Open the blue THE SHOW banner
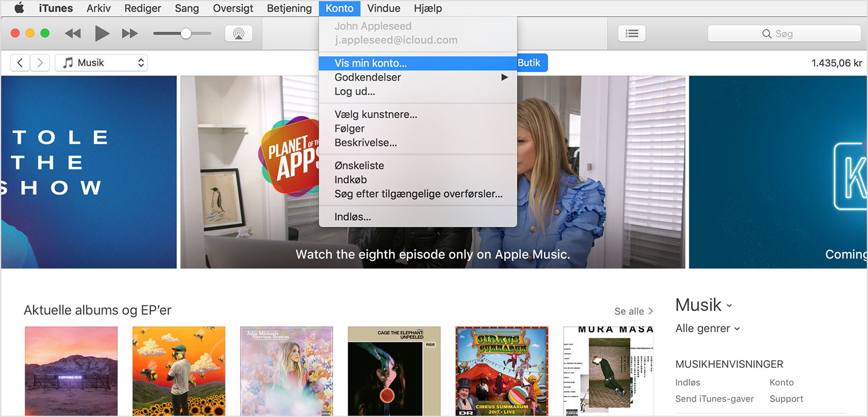The height and width of the screenshot is (417, 868). pos(88,172)
